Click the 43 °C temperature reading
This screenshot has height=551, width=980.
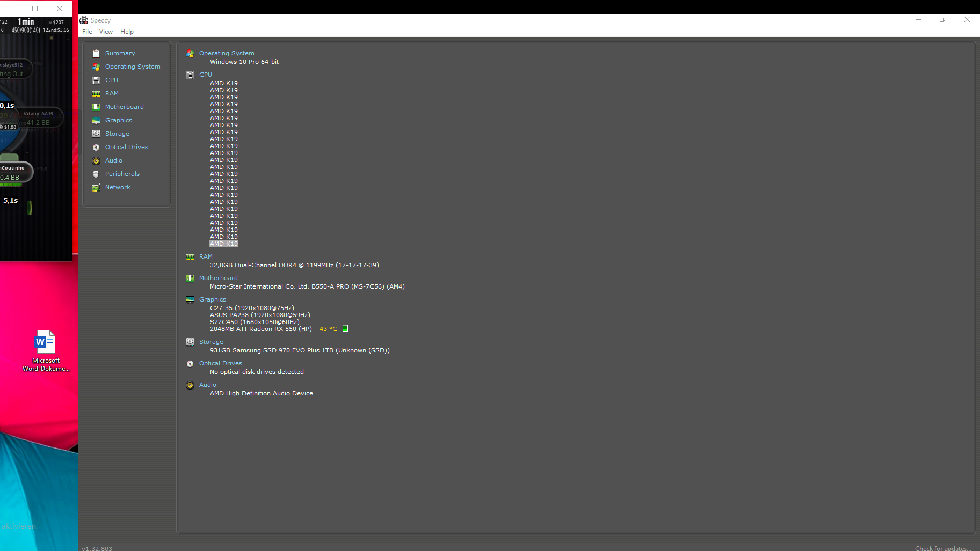pyautogui.click(x=329, y=329)
